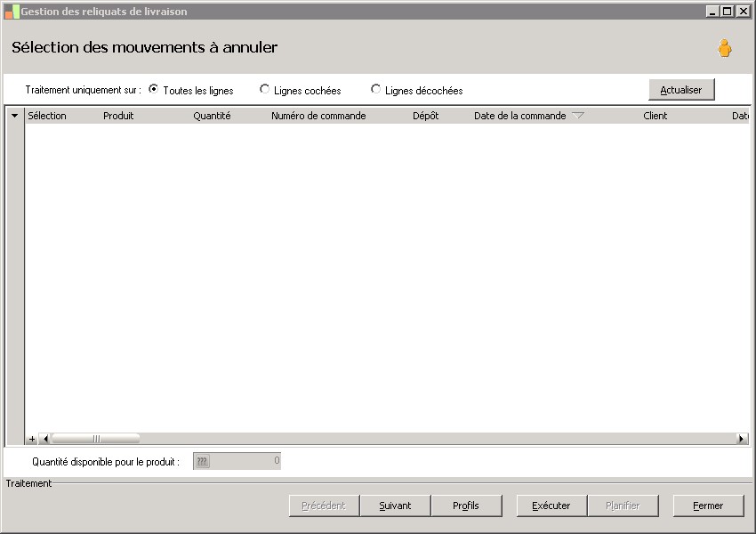Click the Quantité disponible pour le produit field
Image resolution: width=756 pixels, height=534 pixels.
(x=237, y=461)
